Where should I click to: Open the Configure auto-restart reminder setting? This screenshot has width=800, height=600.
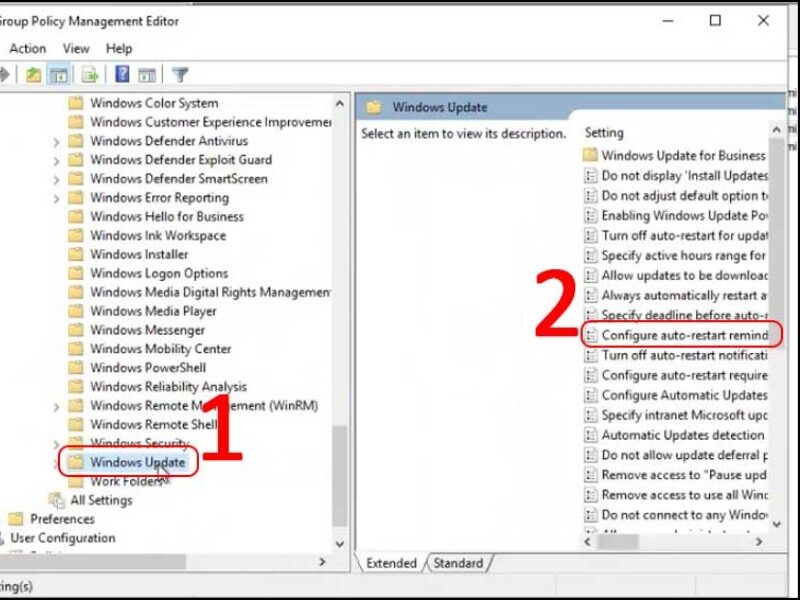[x=690, y=335]
